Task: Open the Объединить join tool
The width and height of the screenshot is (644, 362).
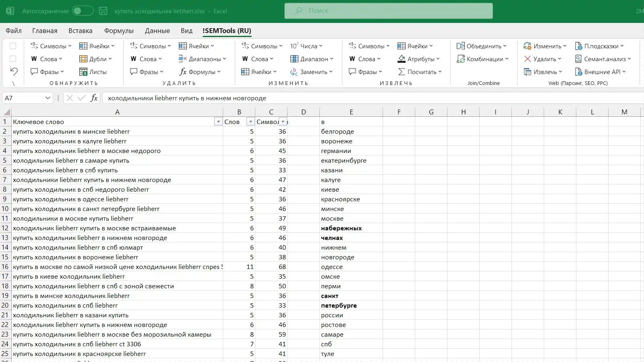Action: tap(482, 46)
